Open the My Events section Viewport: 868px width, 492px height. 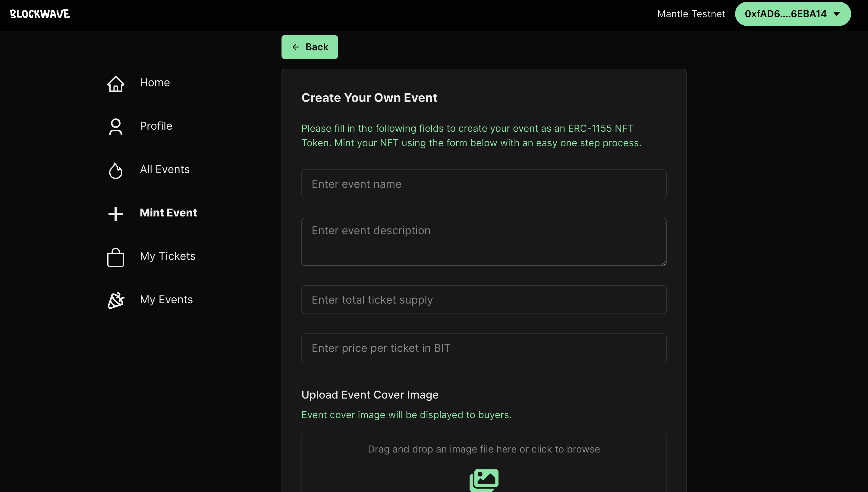166,299
